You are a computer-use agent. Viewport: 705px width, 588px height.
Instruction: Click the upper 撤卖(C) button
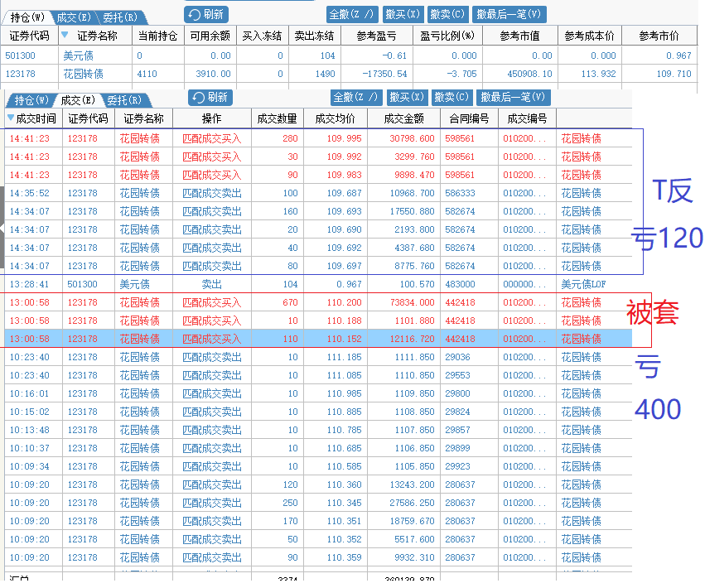pyautogui.click(x=448, y=14)
